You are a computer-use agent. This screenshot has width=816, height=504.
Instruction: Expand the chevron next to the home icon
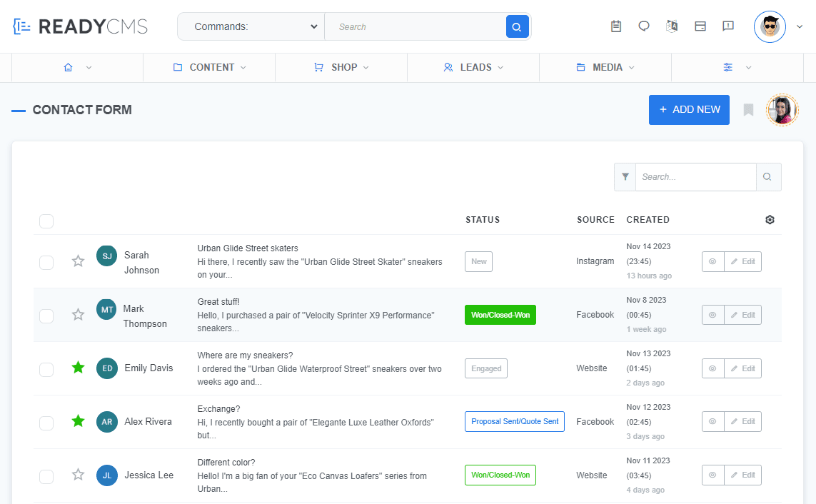click(89, 68)
